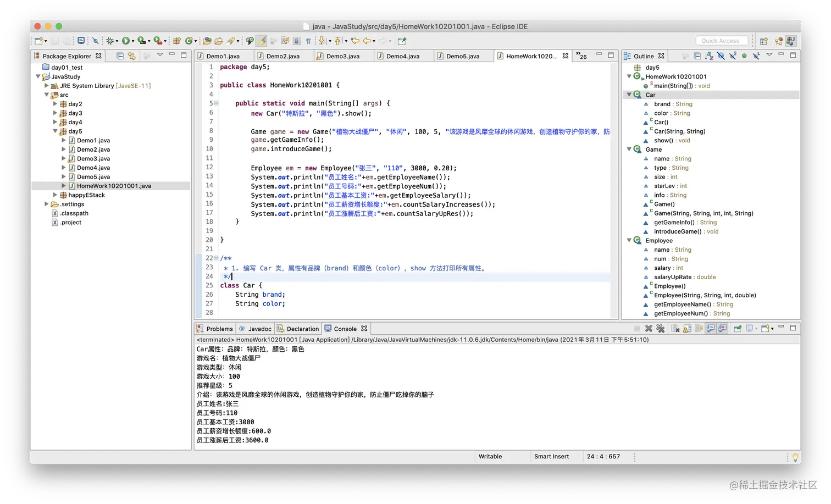831x504 pixels.
Task: Switch to the Demo3.java editor tab
Action: coord(343,56)
